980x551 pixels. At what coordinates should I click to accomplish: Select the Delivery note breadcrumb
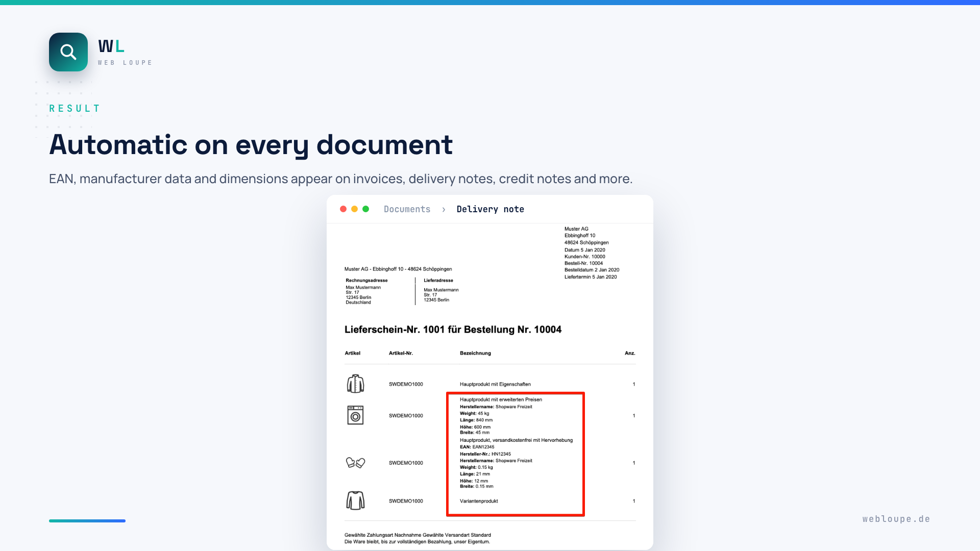tap(490, 209)
